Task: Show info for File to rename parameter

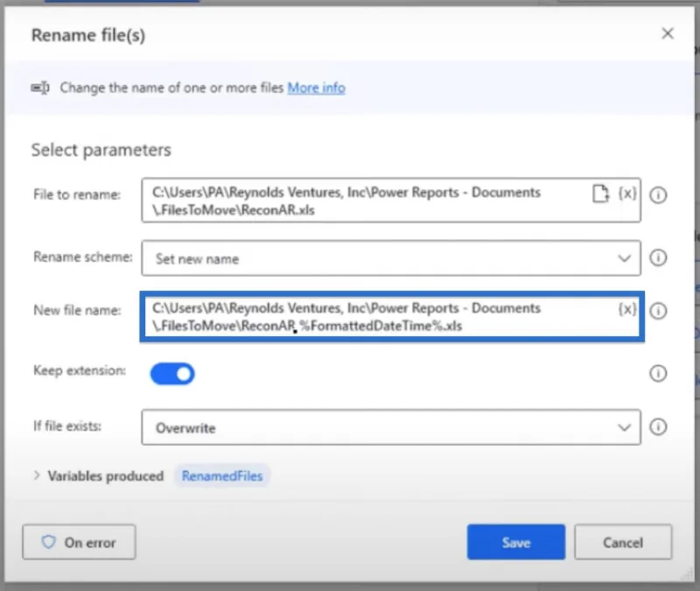Action: coord(658,195)
